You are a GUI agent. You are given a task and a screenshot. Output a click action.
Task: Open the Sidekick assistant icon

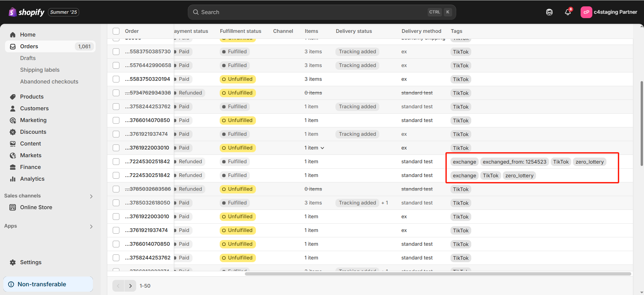coord(549,12)
